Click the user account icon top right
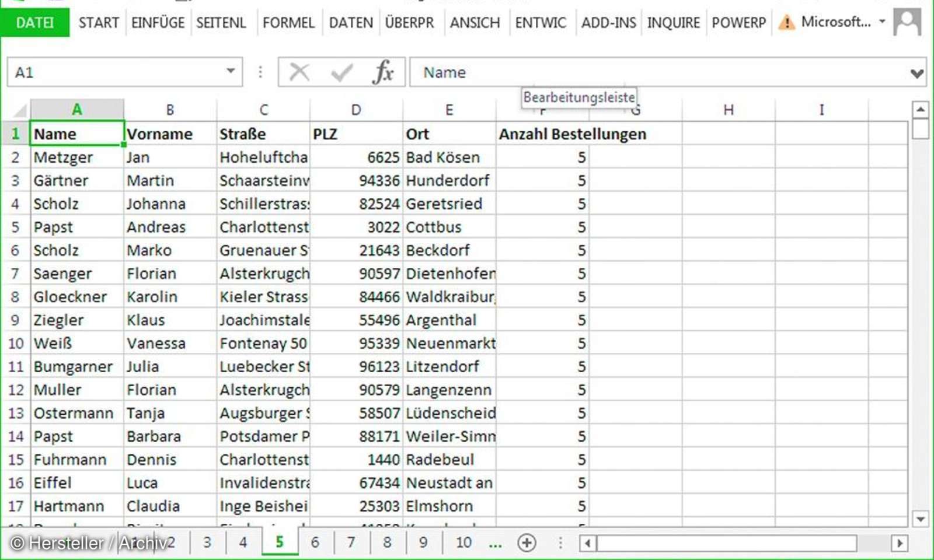 tap(907, 23)
